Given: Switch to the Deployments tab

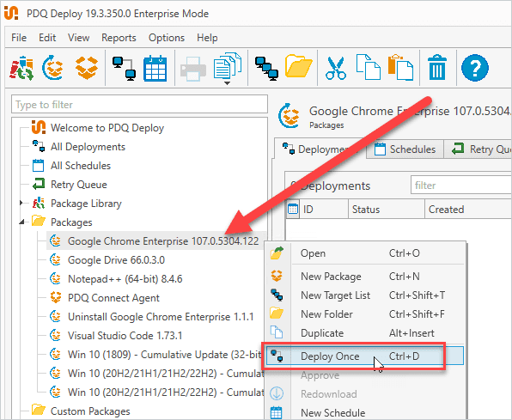Looking at the screenshot, I should coord(320,149).
